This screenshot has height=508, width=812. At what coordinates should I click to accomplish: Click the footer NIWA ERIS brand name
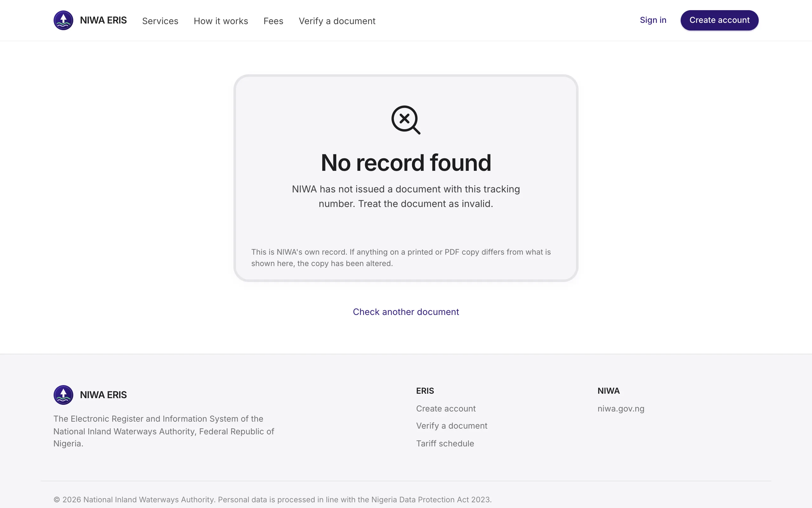coord(103,395)
